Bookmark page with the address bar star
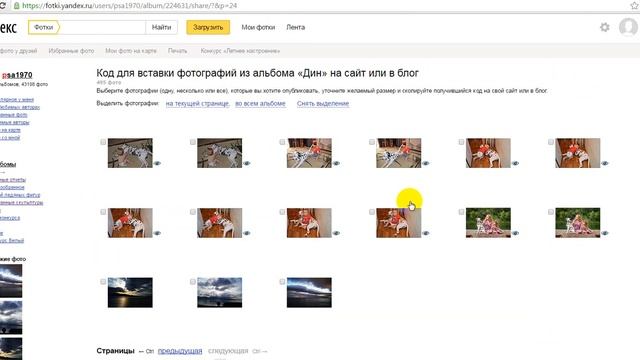 [x=634, y=6]
